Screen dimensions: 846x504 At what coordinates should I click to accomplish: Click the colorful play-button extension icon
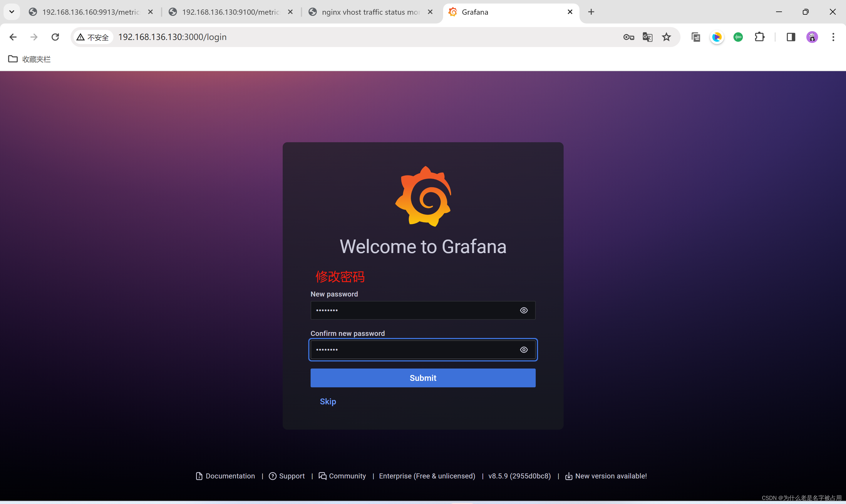(x=717, y=37)
